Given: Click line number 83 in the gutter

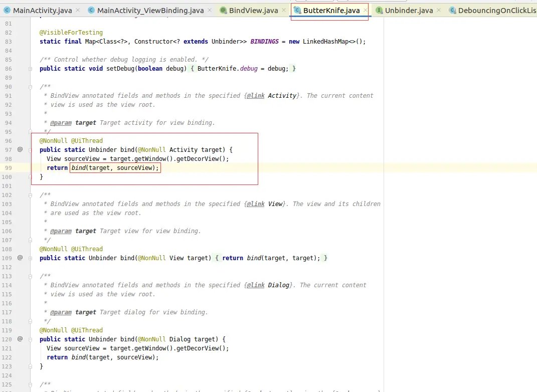Looking at the screenshot, I should point(8,42).
